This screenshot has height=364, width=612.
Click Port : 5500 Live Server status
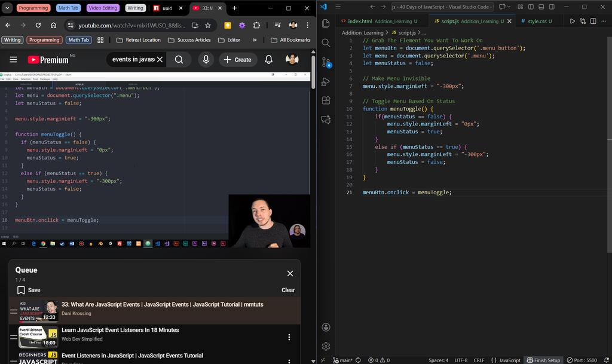[x=582, y=360]
